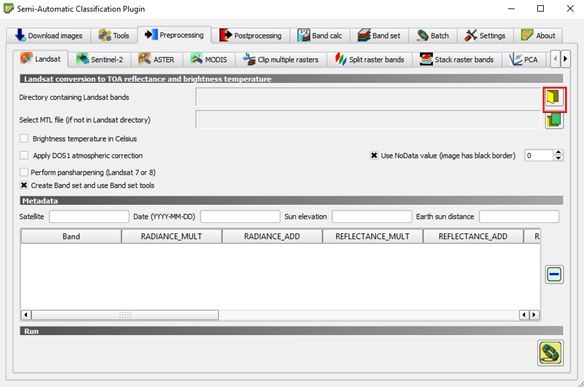The image size is (586, 387).
Task: Maximize the plugin window
Action: 540,9
